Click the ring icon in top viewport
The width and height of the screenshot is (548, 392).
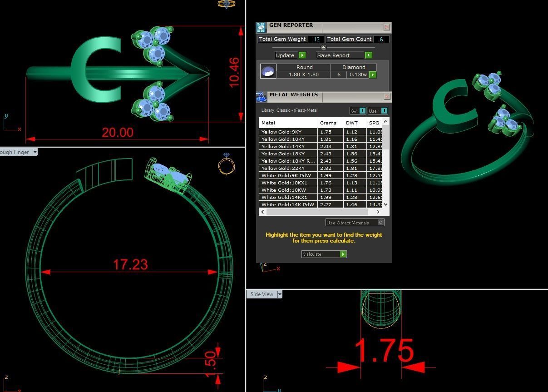[x=226, y=5]
